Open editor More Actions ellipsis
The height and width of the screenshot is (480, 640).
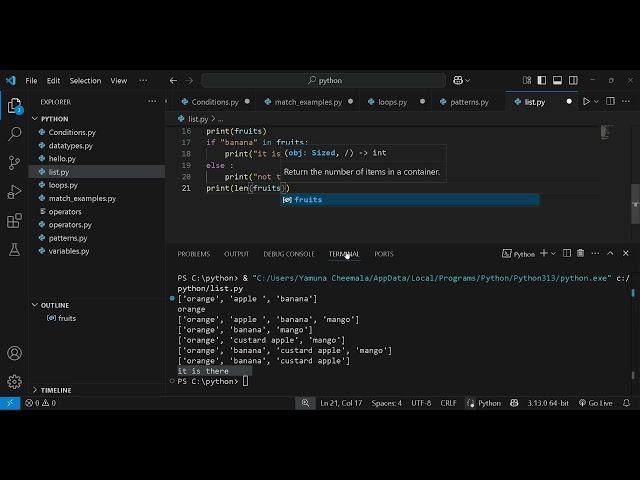click(x=626, y=101)
